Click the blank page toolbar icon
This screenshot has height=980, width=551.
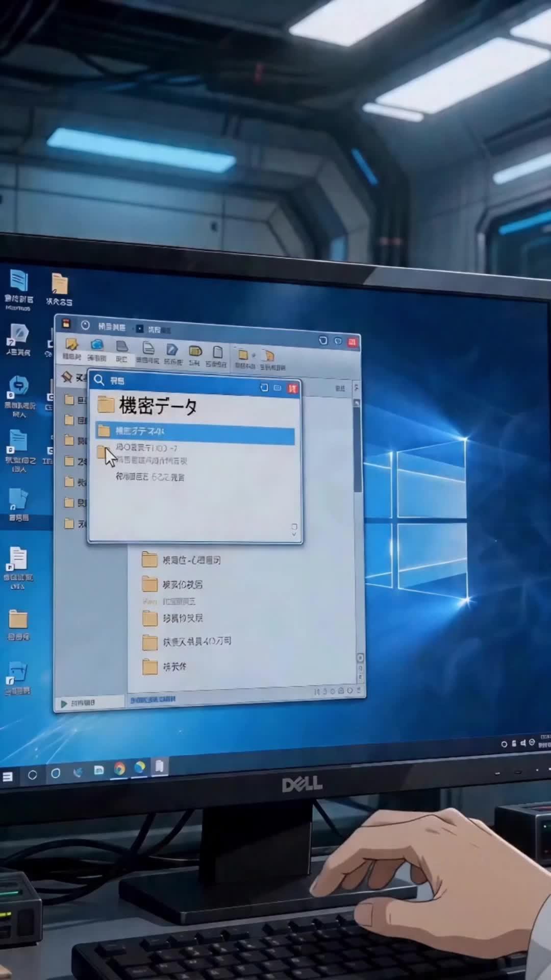click(x=218, y=352)
